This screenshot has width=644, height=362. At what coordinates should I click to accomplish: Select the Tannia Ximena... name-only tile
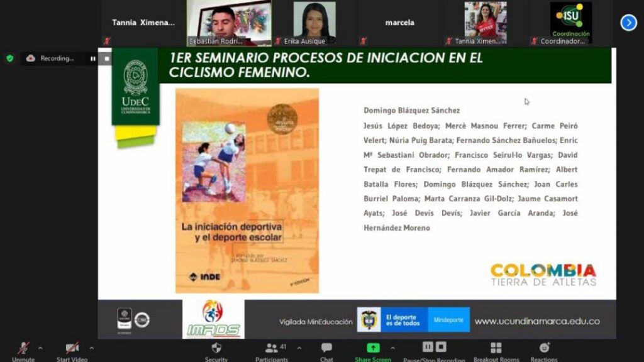coord(143,23)
